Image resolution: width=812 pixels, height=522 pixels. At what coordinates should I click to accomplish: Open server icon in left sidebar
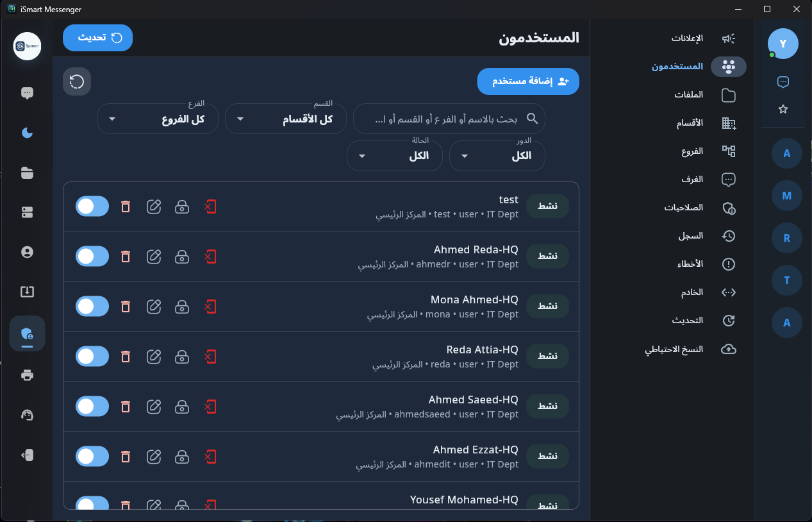click(27, 212)
